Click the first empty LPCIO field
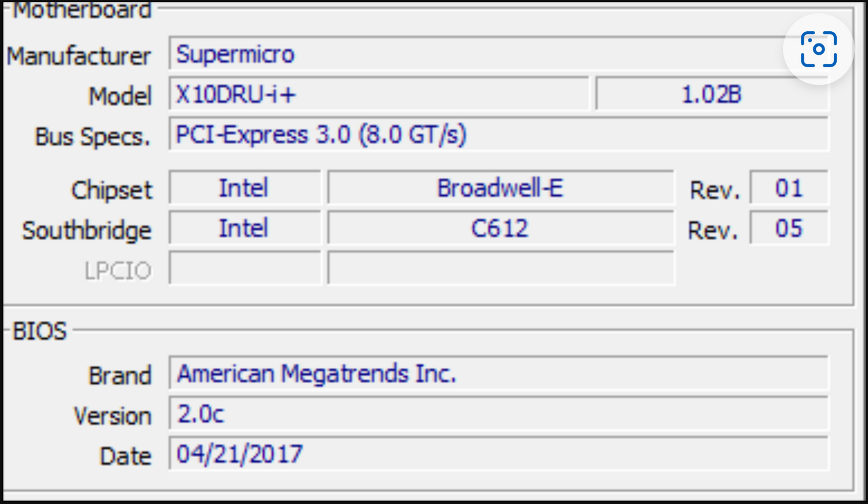The image size is (868, 504). click(244, 269)
